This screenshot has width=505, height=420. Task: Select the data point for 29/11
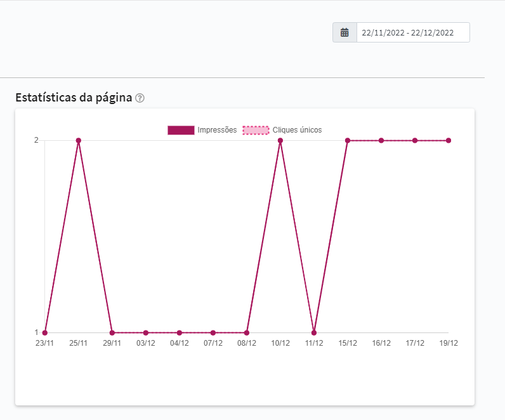click(x=112, y=332)
